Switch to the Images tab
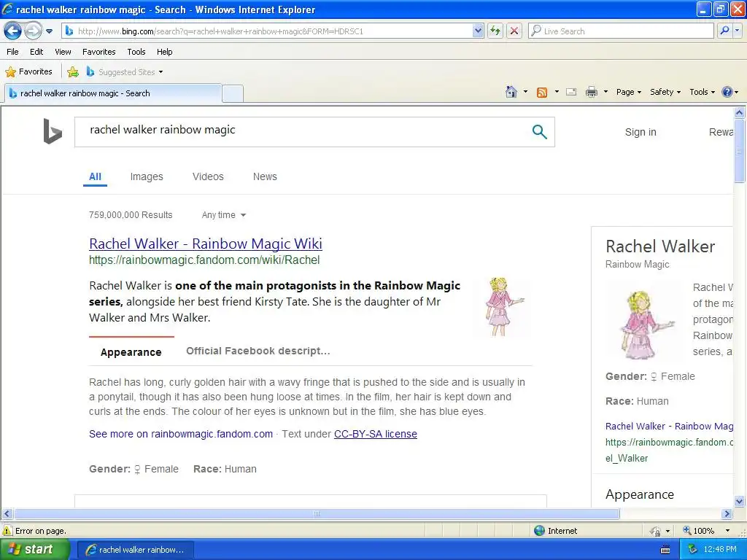 tap(147, 176)
